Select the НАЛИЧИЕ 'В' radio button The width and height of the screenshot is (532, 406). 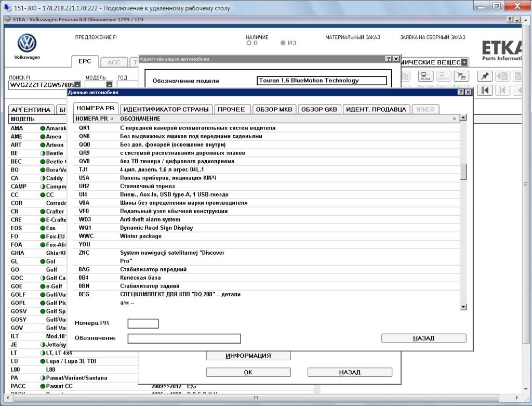click(249, 43)
